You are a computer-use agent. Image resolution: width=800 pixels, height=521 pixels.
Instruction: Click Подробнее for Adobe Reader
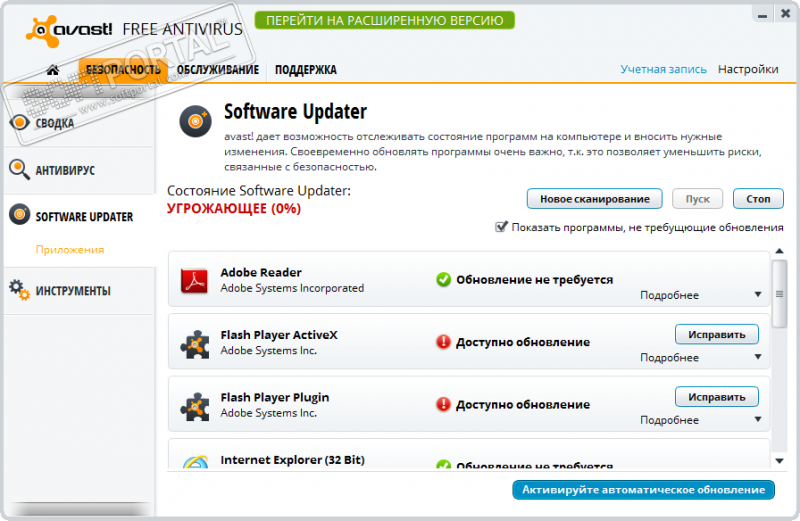tap(669, 295)
